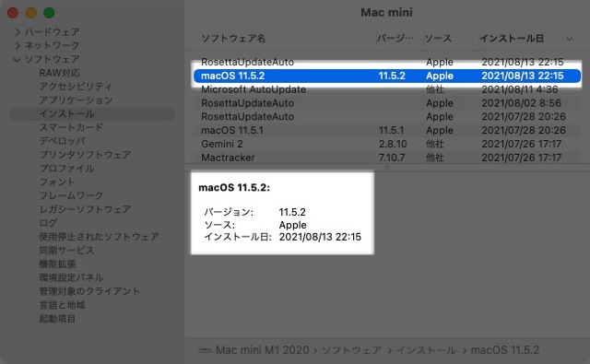Select RosettaUpdateAuto row dated 2021/07/28

387,116
